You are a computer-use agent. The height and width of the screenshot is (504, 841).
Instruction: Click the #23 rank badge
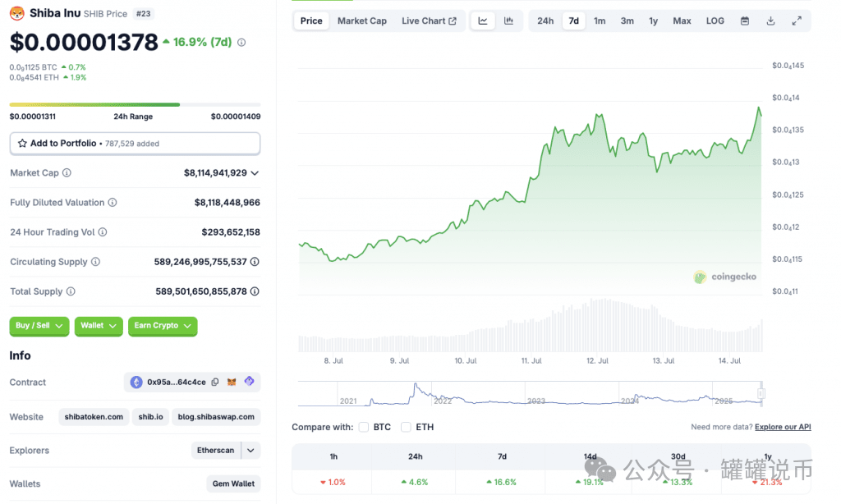pyautogui.click(x=143, y=13)
